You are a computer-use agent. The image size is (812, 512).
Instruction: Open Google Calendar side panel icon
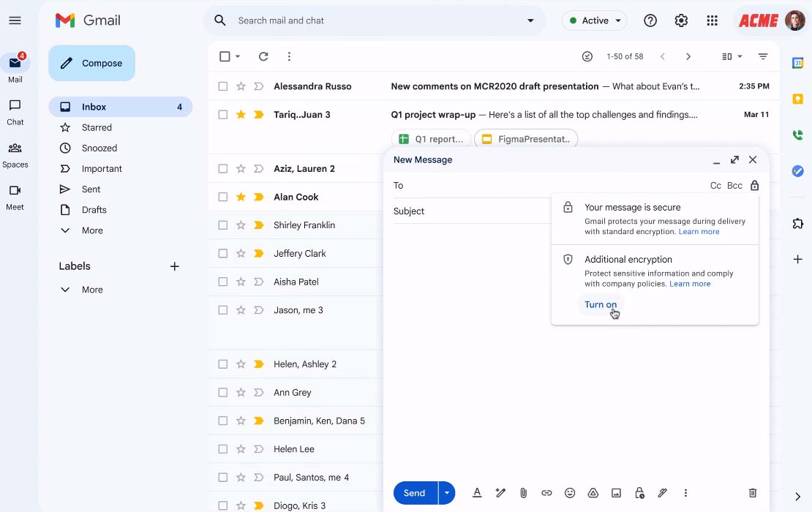797,63
